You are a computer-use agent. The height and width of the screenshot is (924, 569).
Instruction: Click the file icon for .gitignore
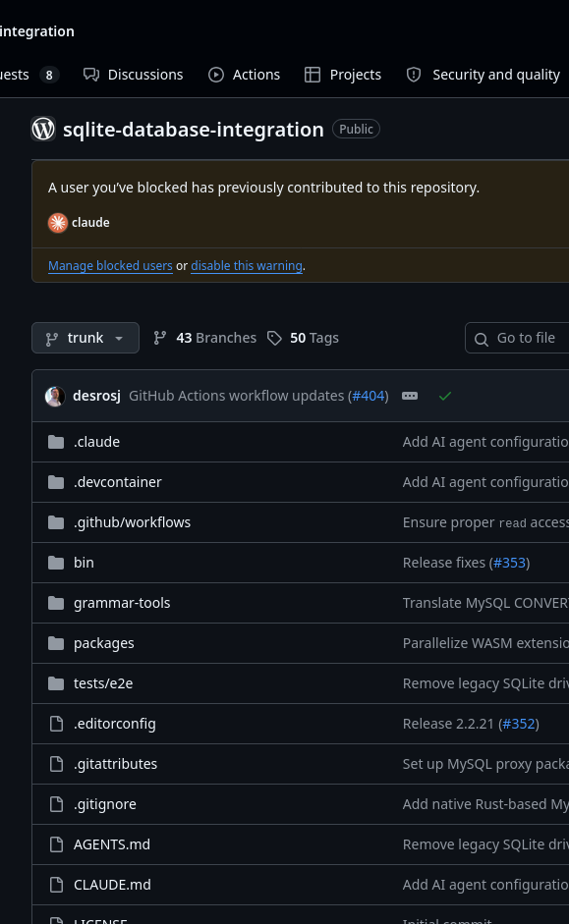point(56,804)
